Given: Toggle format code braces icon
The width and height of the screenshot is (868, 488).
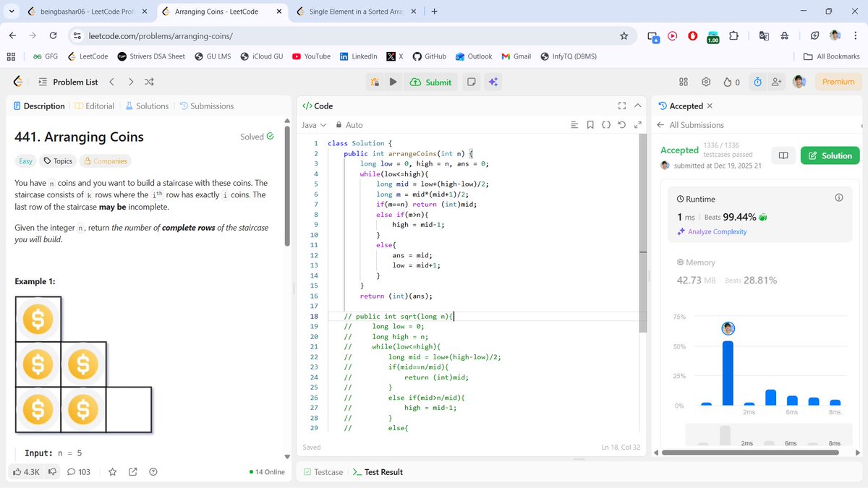Looking at the screenshot, I should (x=606, y=124).
